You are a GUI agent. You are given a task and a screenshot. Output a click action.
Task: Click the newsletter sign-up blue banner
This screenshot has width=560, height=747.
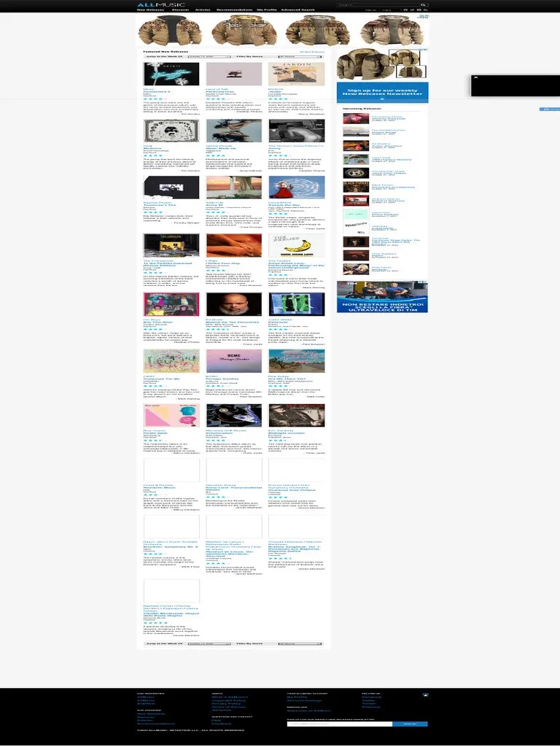pos(382,93)
